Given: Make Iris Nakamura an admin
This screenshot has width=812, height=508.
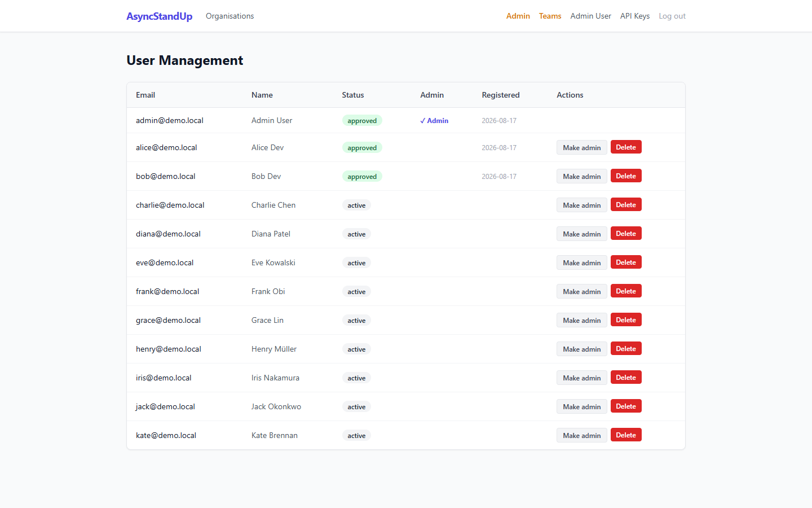Looking at the screenshot, I should 581,378.
